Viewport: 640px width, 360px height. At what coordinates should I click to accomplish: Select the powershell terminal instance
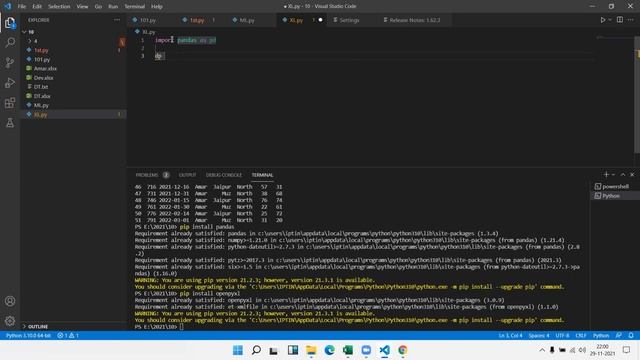coord(615,187)
